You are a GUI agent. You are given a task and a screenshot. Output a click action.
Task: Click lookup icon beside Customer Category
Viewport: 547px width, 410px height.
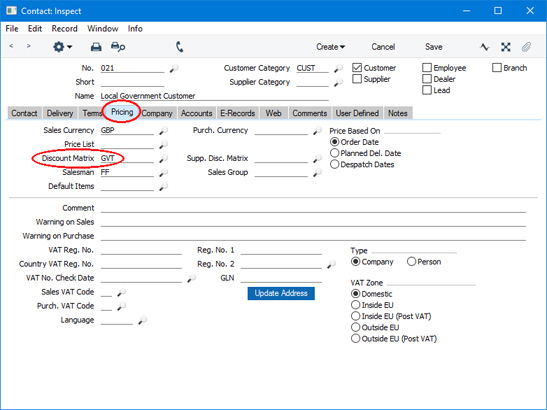pos(338,68)
